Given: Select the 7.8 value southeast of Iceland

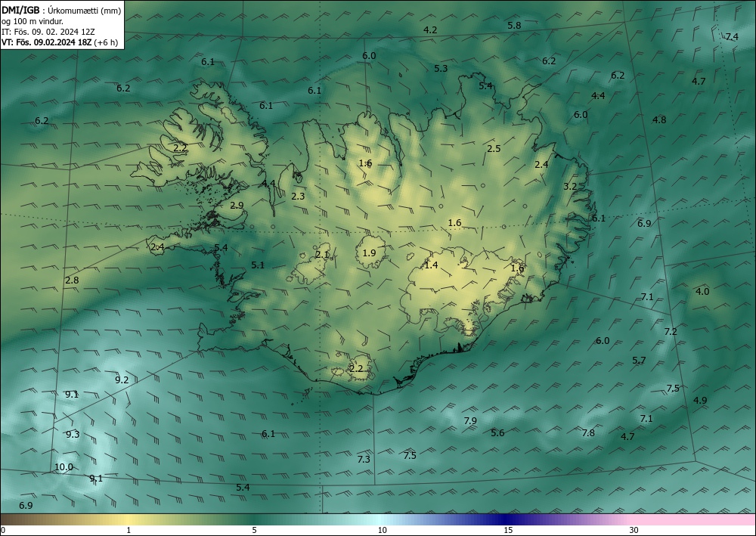Looking at the screenshot, I should coord(588,433).
